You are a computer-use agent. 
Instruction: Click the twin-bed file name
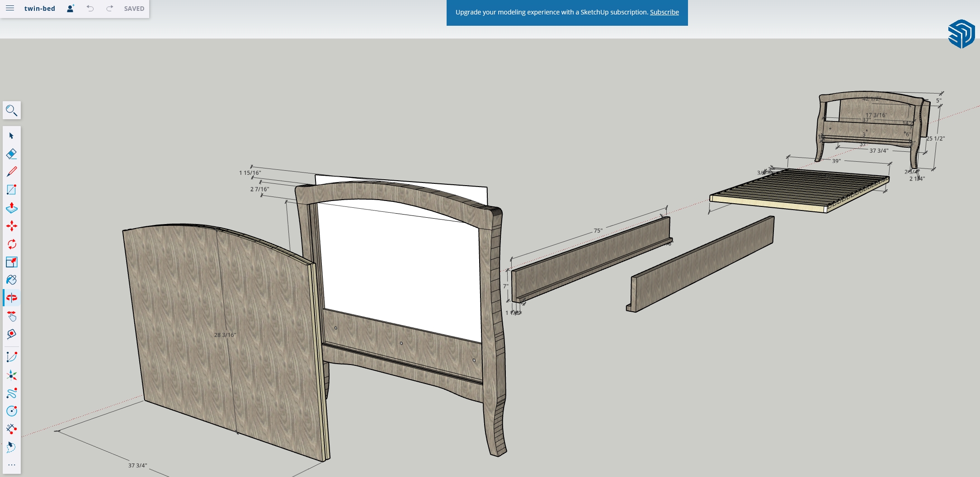tap(40, 9)
